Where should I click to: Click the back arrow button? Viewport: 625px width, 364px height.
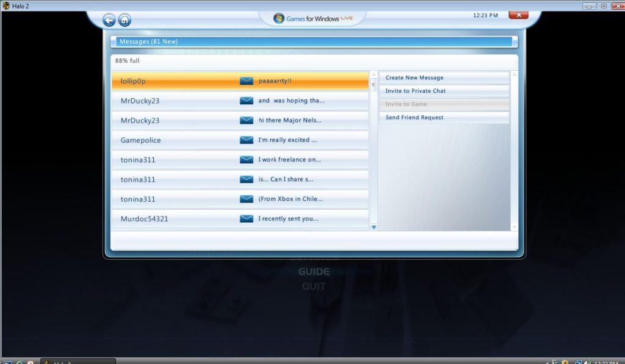click(x=109, y=20)
